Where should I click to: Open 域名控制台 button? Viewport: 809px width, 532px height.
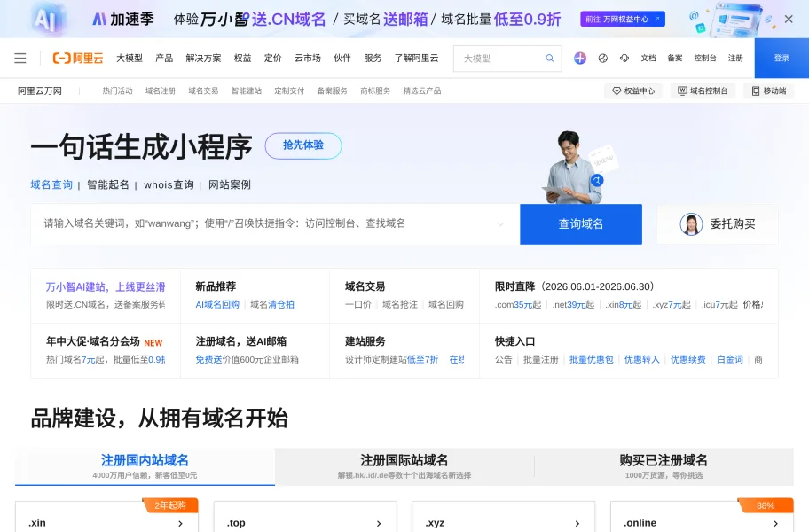point(703,90)
